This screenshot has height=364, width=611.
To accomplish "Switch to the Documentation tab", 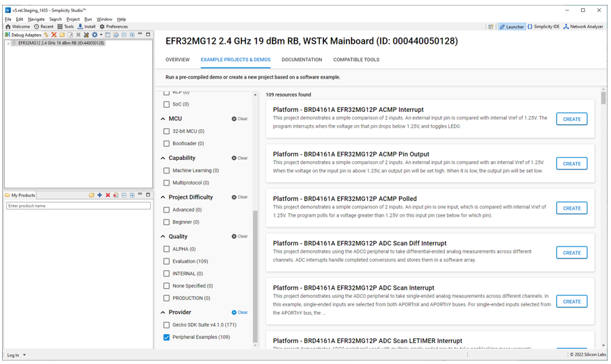I will pyautogui.click(x=302, y=60).
